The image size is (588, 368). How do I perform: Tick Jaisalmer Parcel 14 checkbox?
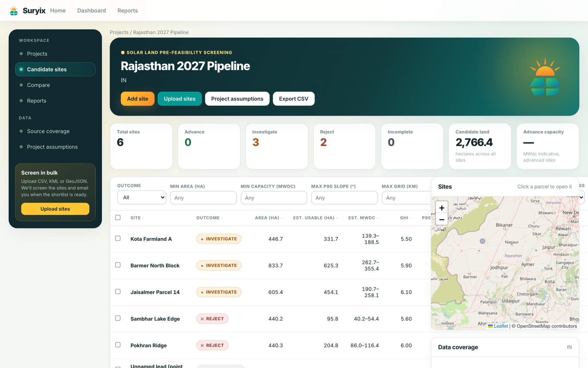118,292
